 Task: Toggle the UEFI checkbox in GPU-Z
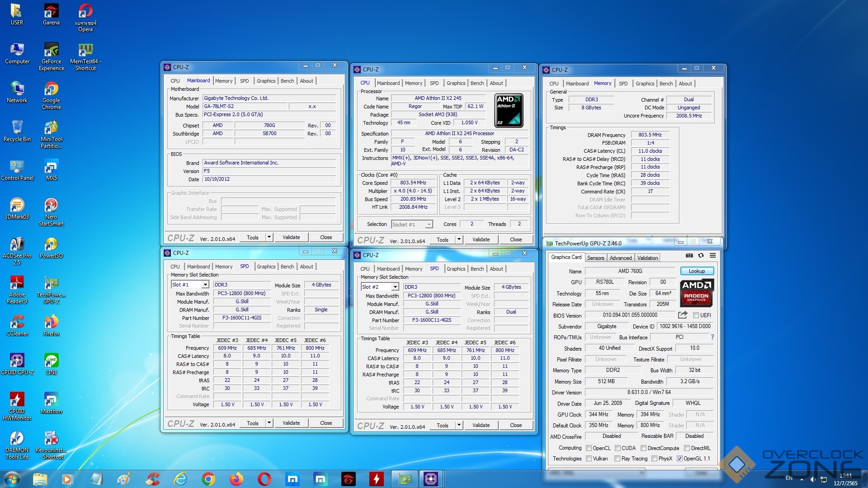click(x=696, y=315)
